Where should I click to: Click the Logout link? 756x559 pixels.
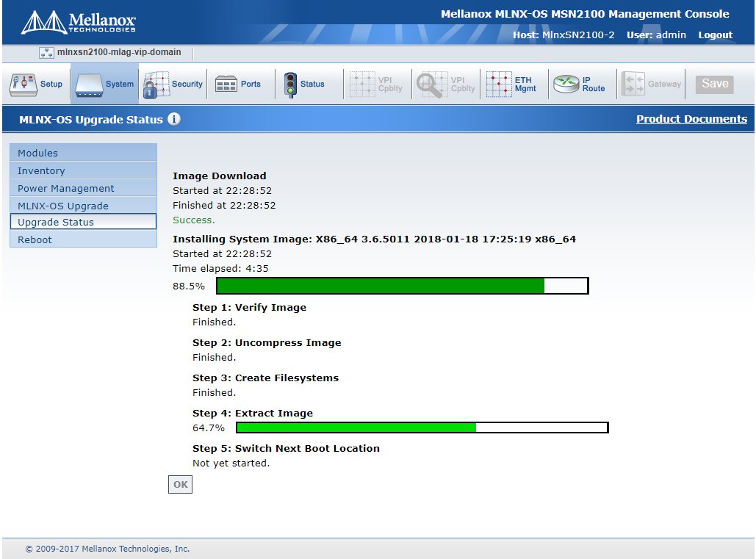pyautogui.click(x=715, y=35)
